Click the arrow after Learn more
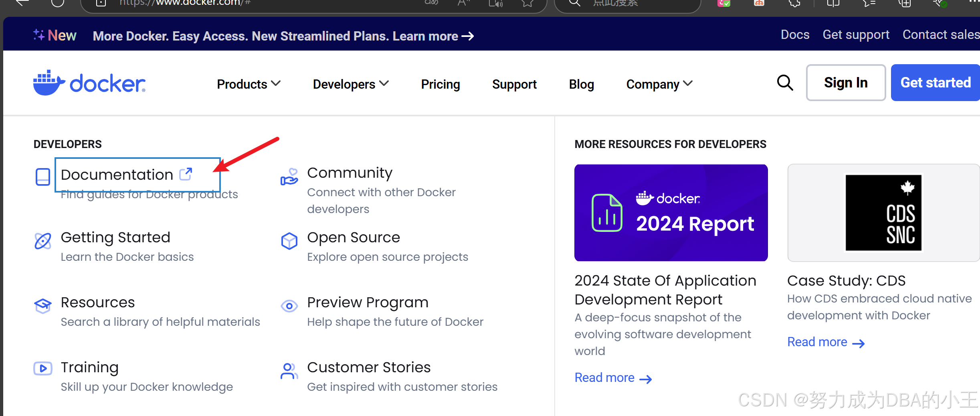Screen dimensions: 980x416 468,37
